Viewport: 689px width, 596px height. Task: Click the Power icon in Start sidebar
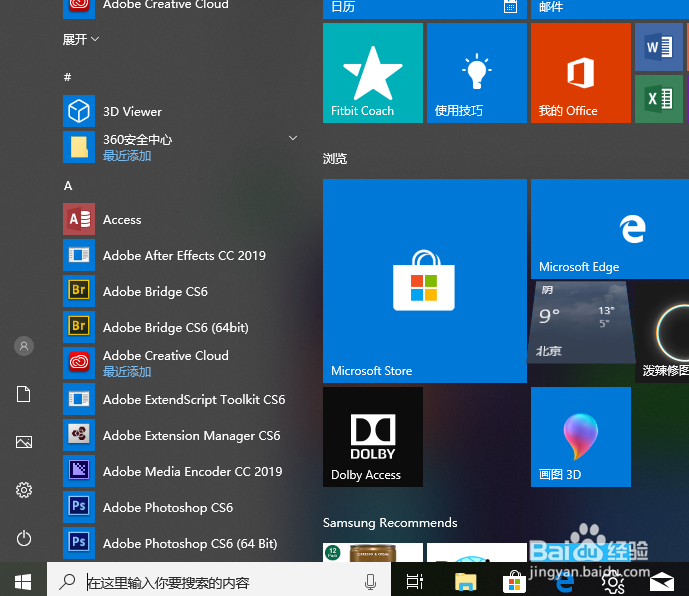24,538
